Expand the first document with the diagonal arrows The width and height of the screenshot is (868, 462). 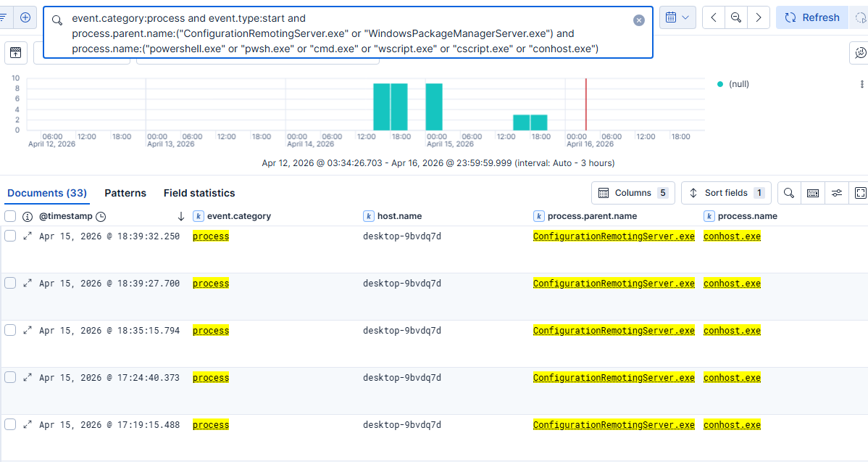click(26, 235)
